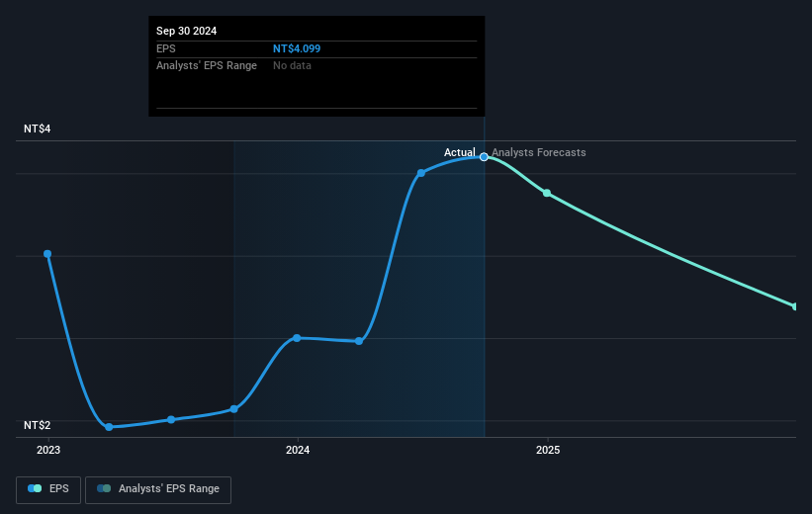This screenshot has width=812, height=514.
Task: Select the forecast point above 2025
Action: pyautogui.click(x=547, y=193)
